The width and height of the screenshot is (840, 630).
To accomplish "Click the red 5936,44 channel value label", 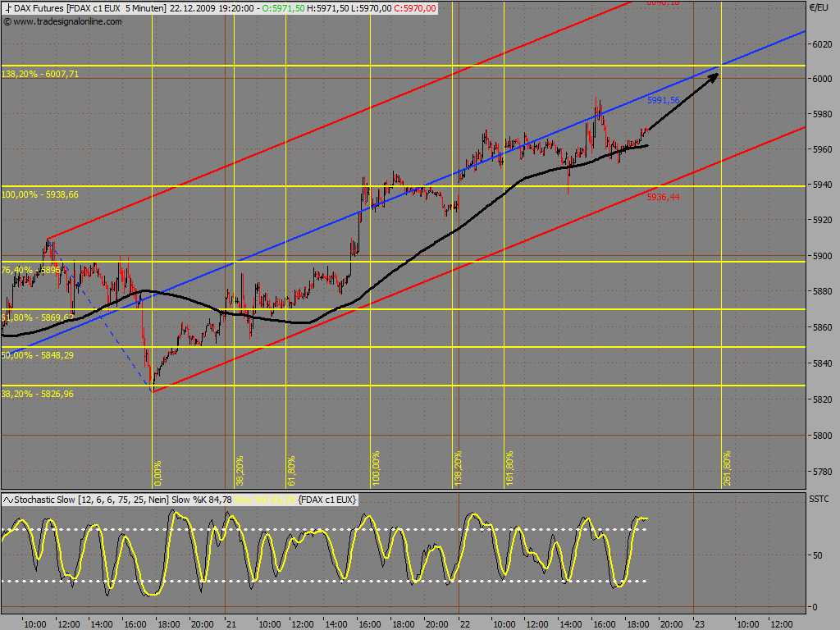I will (x=663, y=197).
